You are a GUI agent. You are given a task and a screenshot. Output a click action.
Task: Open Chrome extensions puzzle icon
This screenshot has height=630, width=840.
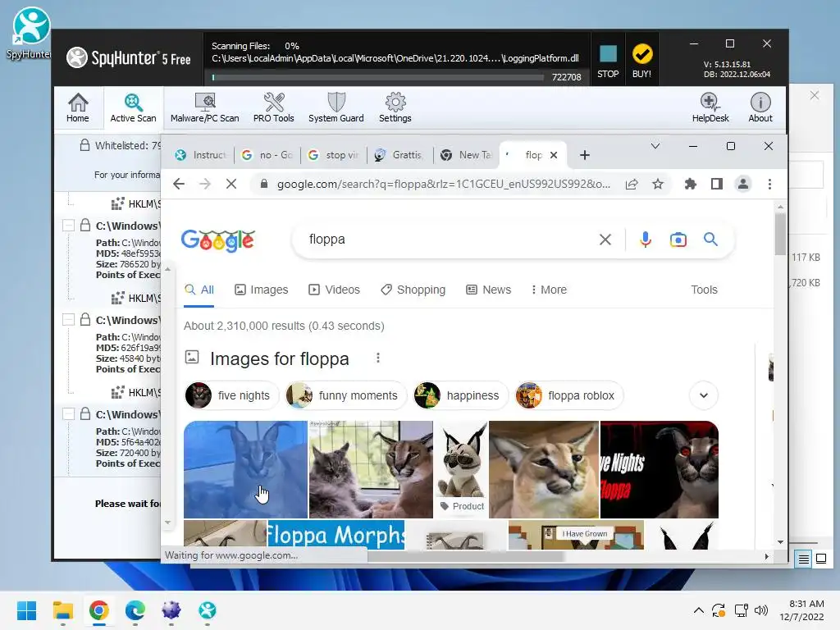(x=691, y=185)
